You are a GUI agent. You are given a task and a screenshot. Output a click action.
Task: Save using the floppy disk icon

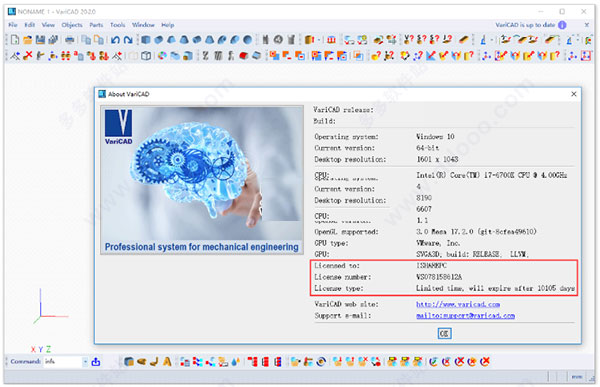[x=40, y=39]
